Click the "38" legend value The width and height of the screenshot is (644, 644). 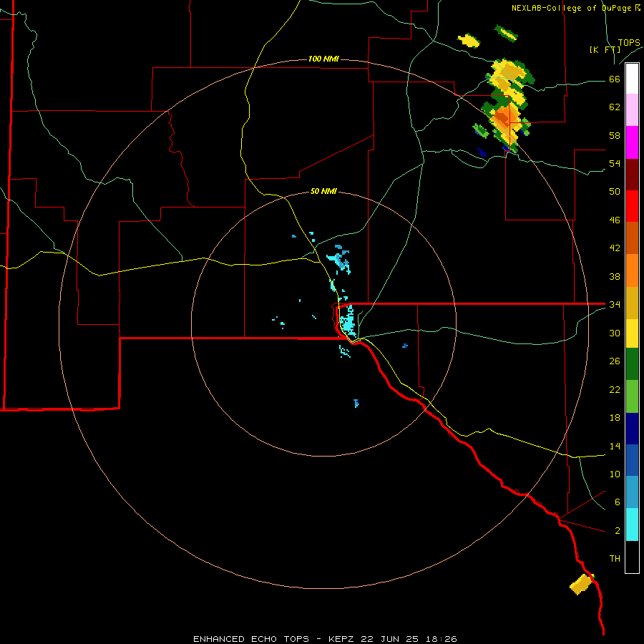coord(615,276)
